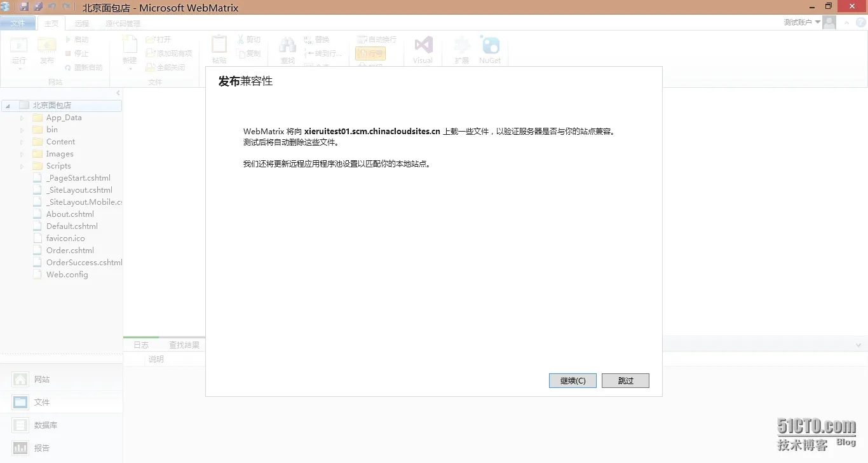Click the Undo icon in title bar

[52, 6]
